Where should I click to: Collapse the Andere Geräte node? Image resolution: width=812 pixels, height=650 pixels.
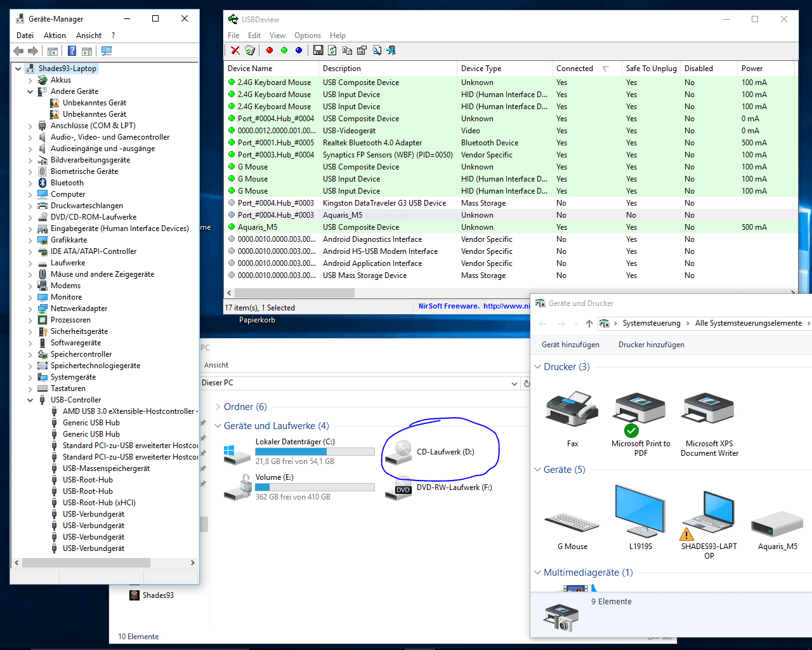point(30,91)
